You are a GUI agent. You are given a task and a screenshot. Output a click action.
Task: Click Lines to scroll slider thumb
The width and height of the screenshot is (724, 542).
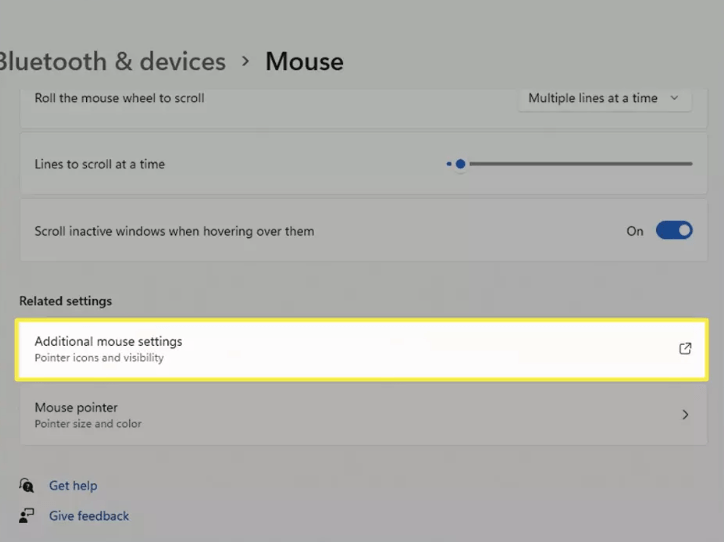point(460,164)
